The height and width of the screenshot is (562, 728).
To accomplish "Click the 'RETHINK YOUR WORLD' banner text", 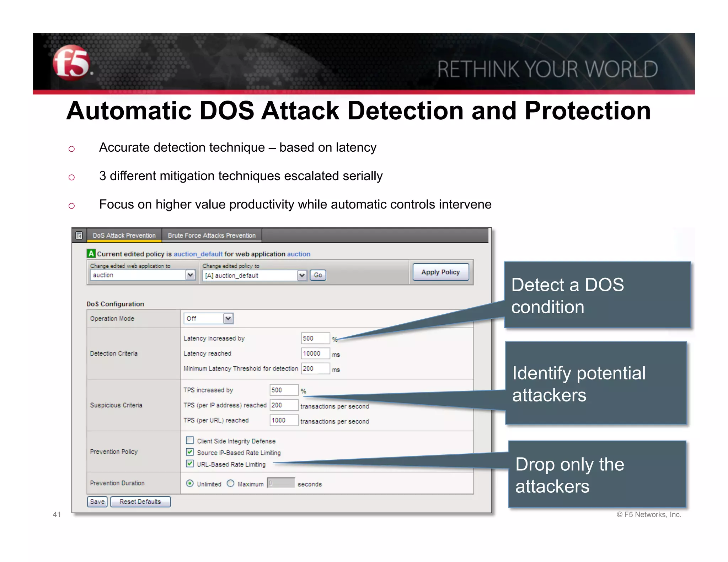I will (548, 69).
